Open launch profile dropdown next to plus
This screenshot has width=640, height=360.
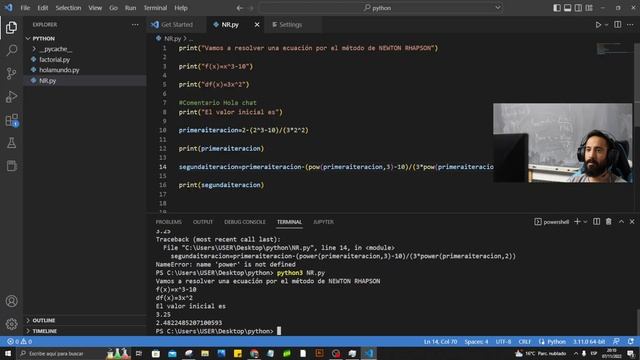pyautogui.click(x=585, y=222)
